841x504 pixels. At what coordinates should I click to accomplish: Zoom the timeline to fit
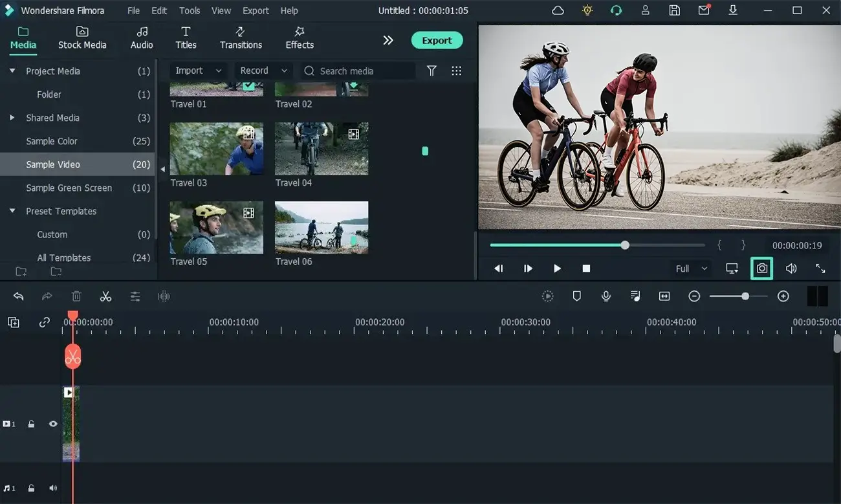tap(664, 296)
